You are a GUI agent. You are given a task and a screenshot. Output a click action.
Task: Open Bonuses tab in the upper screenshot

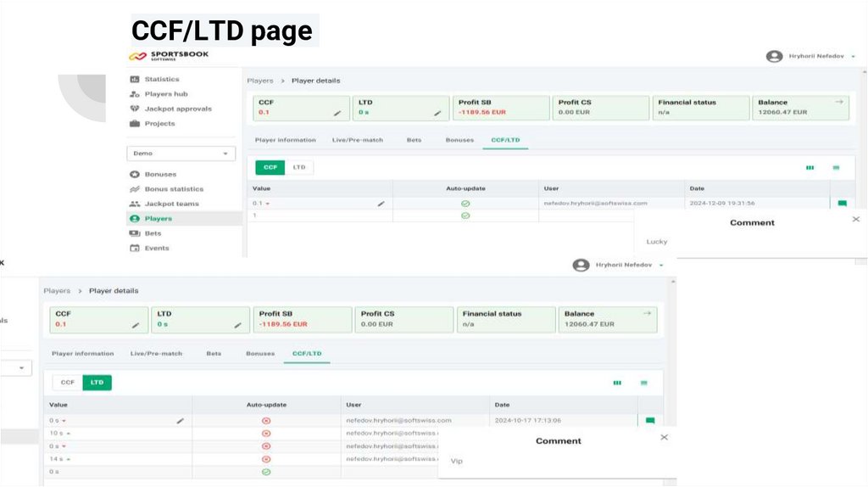click(x=459, y=140)
